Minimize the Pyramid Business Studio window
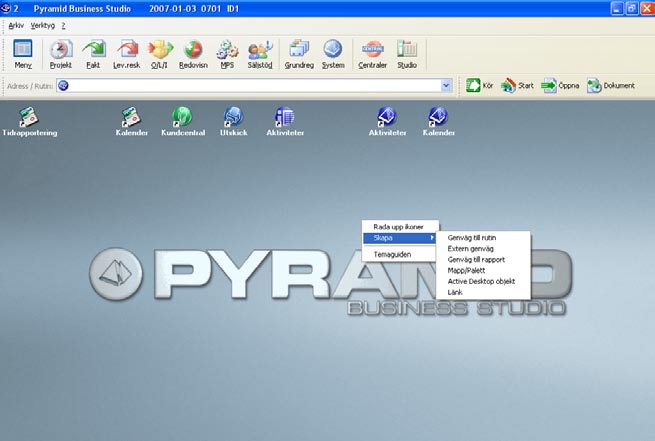The height and width of the screenshot is (441, 655). pos(617,8)
